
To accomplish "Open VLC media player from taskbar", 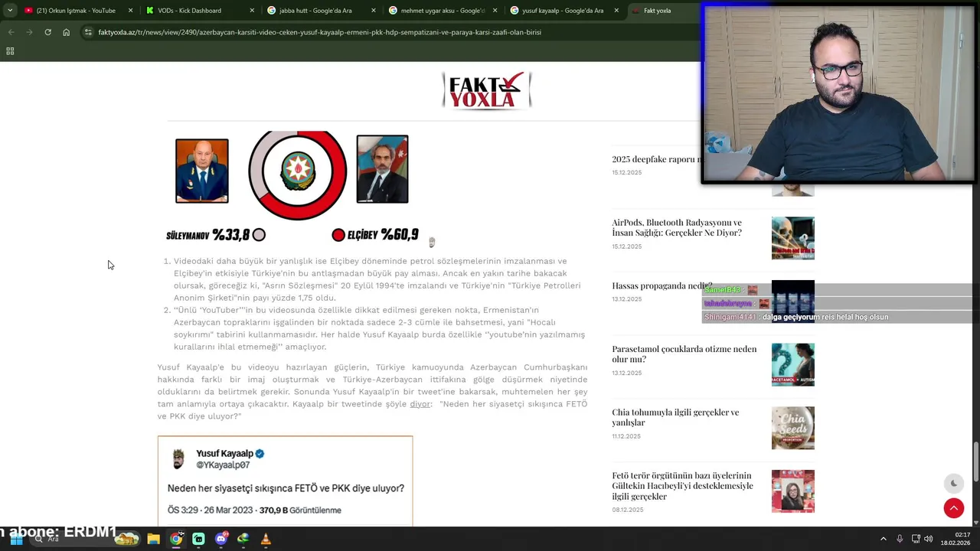I will pos(266,539).
